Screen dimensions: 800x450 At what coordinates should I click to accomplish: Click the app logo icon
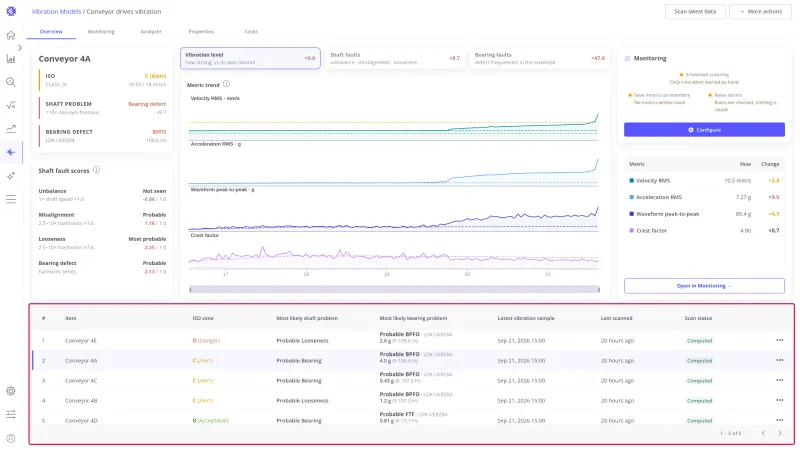[11, 11]
